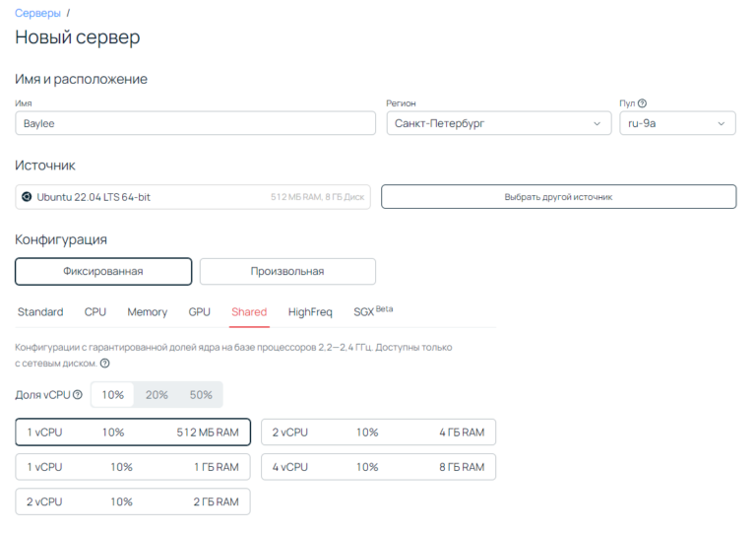
Task: Expand the Пул dropdown ru-9a
Action: coord(677,123)
